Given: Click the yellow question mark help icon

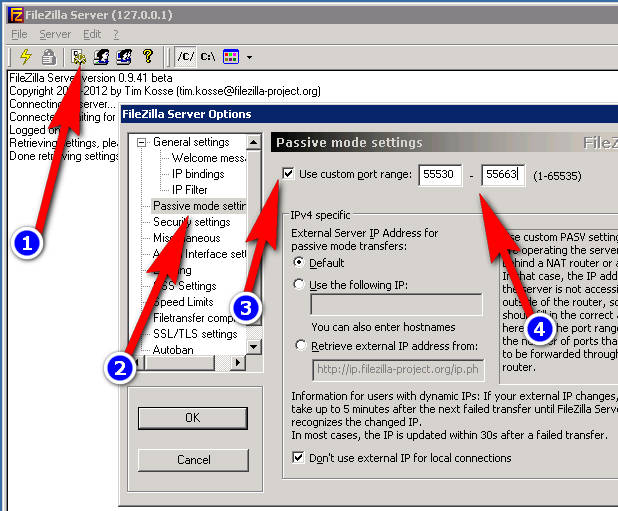Looking at the screenshot, I should (148, 56).
